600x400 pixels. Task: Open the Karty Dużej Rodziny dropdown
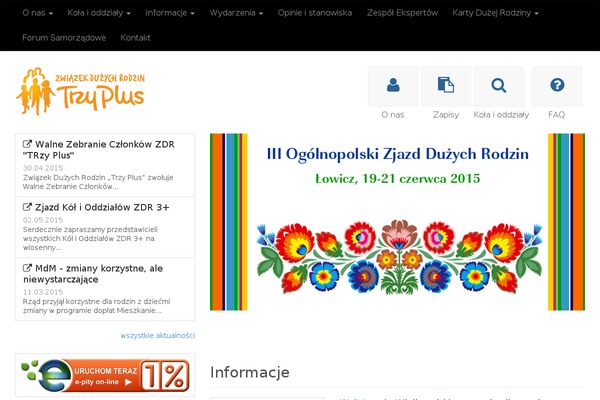[495, 13]
